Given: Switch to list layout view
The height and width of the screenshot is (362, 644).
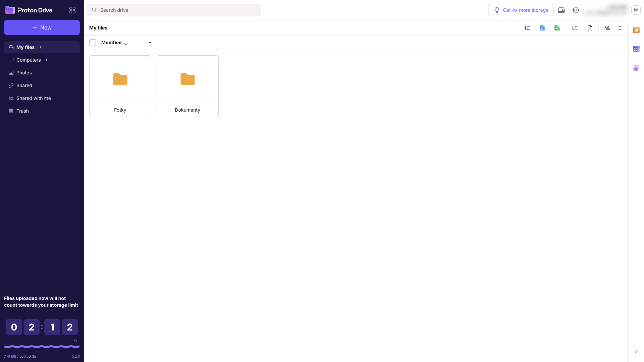Looking at the screenshot, I should (x=620, y=28).
